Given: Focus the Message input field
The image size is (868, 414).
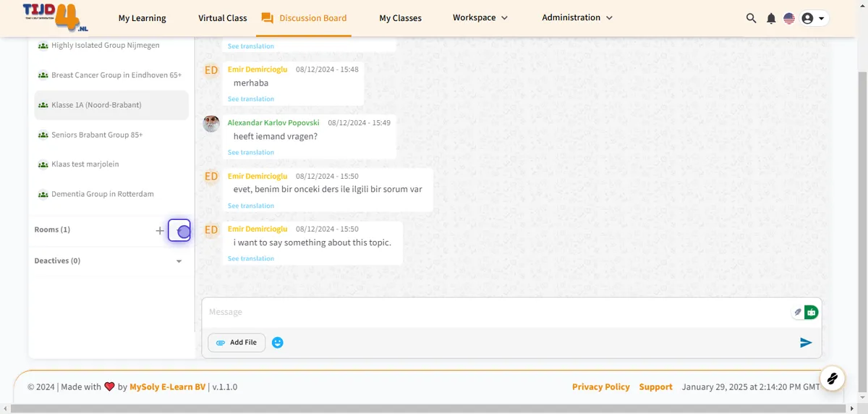Looking at the screenshot, I should tap(495, 312).
